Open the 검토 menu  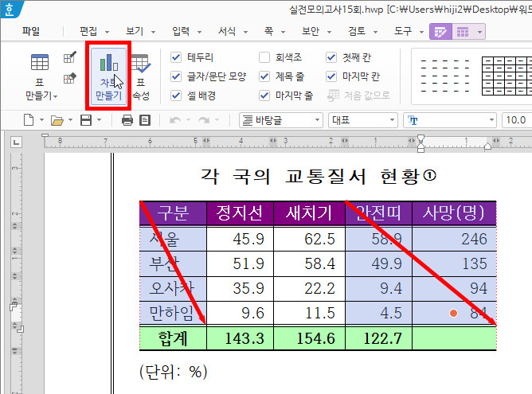pos(357,31)
